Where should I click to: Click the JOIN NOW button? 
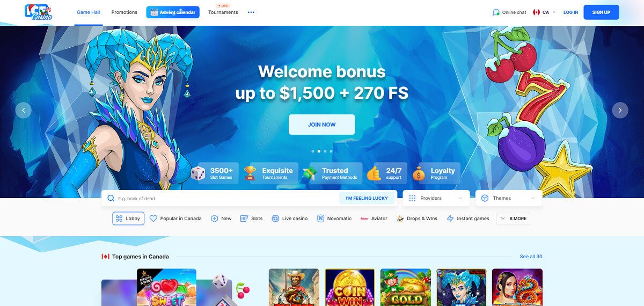[x=321, y=125]
